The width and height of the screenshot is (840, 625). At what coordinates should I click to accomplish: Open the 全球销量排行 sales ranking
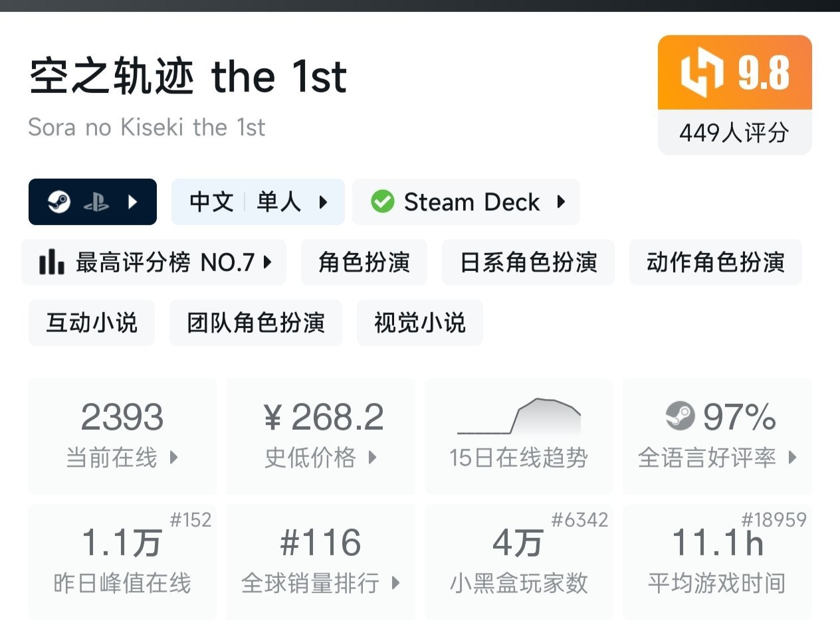coord(321,561)
